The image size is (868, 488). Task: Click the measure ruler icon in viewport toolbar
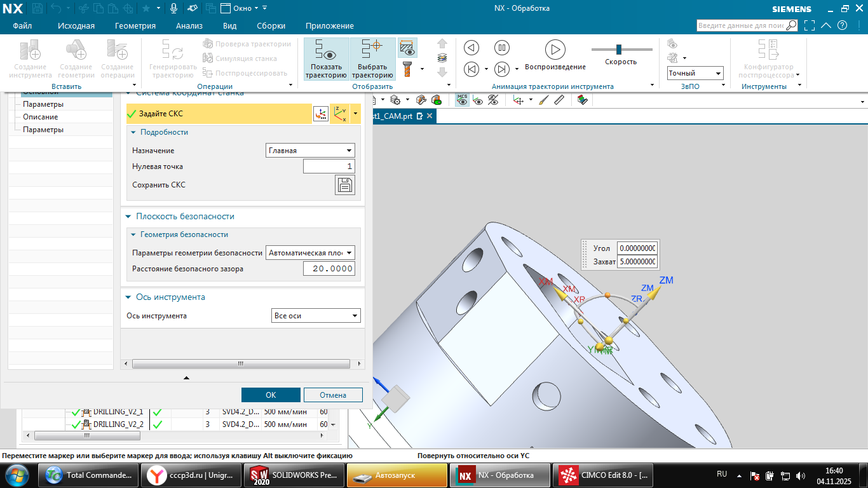pos(559,100)
